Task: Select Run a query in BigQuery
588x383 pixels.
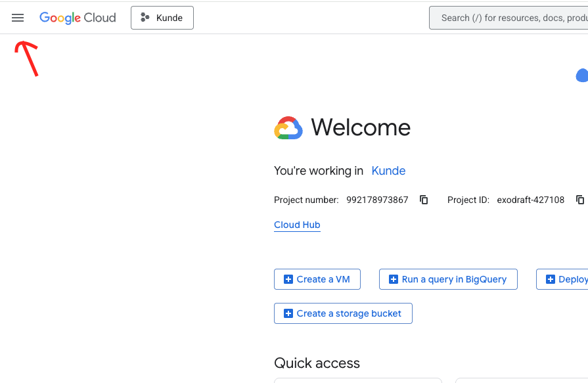Action: tap(448, 279)
